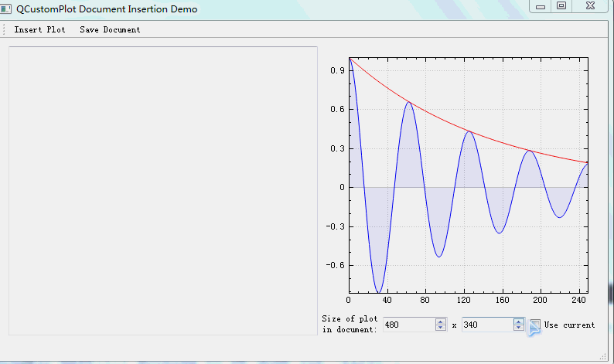The height and width of the screenshot is (364, 614).
Task: Decrease plot height with the down arrow
Action: click(518, 328)
